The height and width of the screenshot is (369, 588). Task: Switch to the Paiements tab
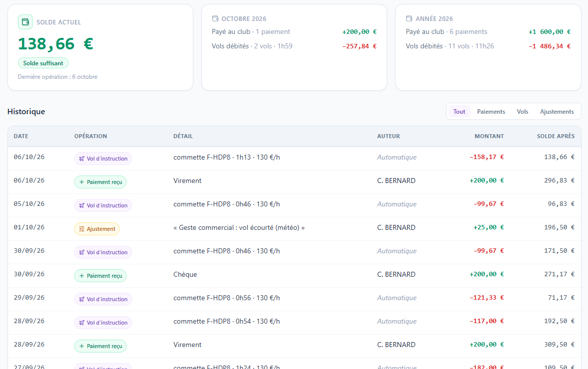[x=491, y=112]
